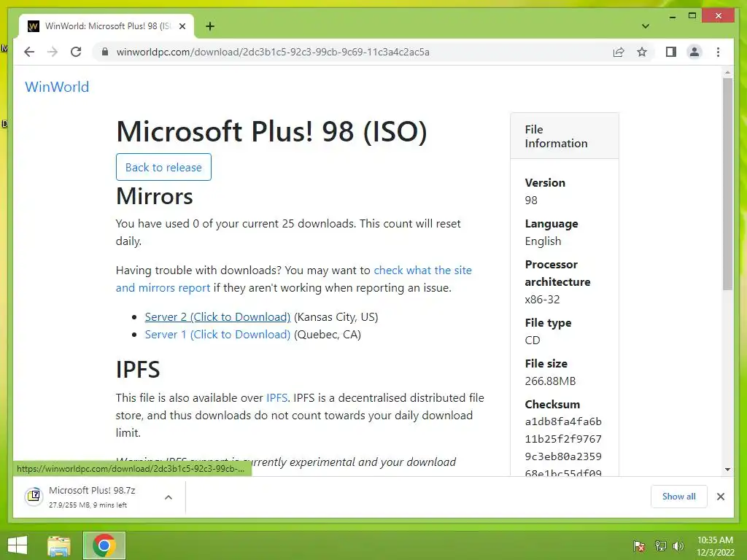This screenshot has height=560, width=747.
Task: Open File Explorer from the taskbar
Action: coord(59,545)
